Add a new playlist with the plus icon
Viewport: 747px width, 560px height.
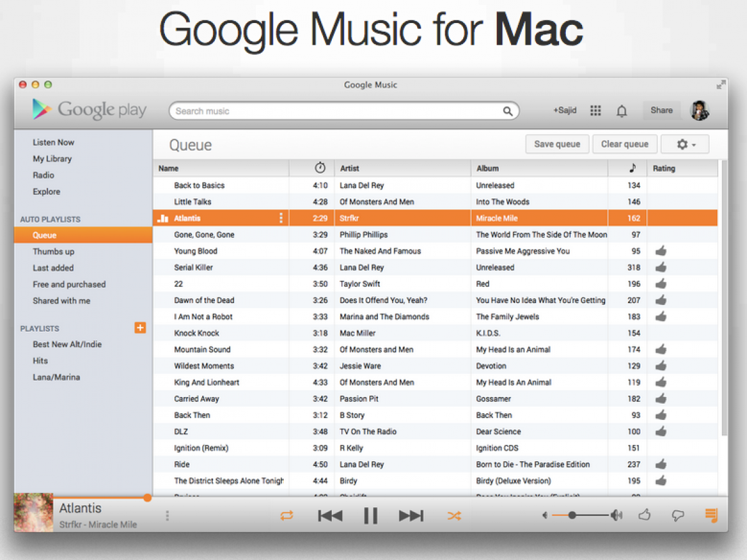point(140,328)
